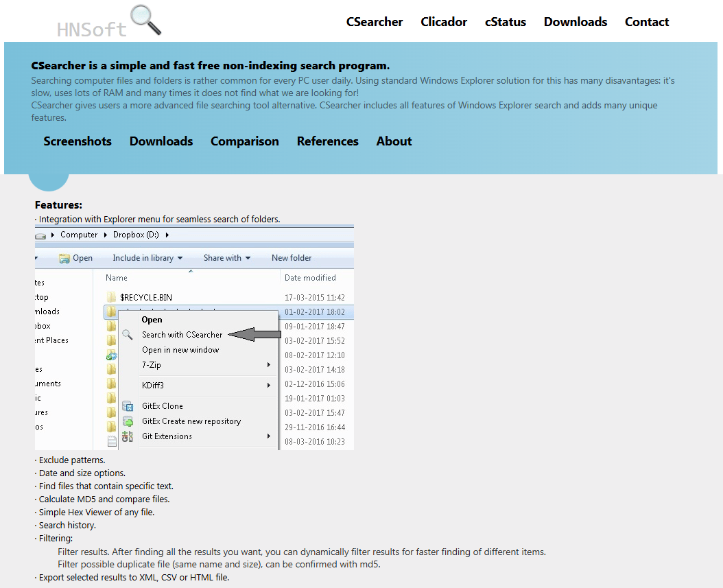Image resolution: width=723 pixels, height=588 pixels.
Task: Click the magnifier icon beside Search with CSearcher
Action: 128,335
